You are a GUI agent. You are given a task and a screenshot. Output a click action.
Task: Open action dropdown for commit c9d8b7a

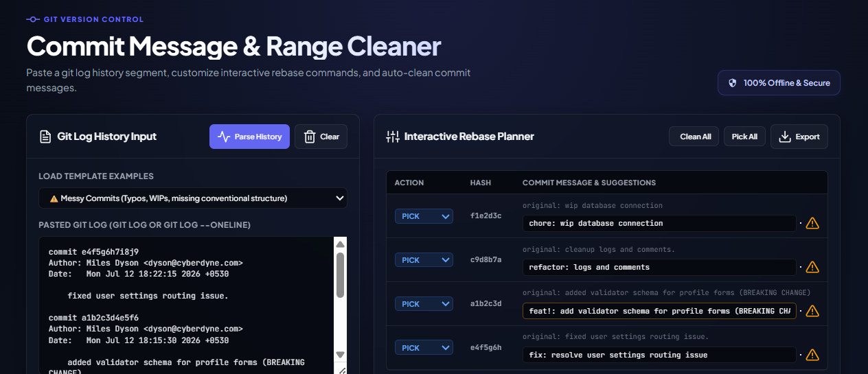pos(424,260)
